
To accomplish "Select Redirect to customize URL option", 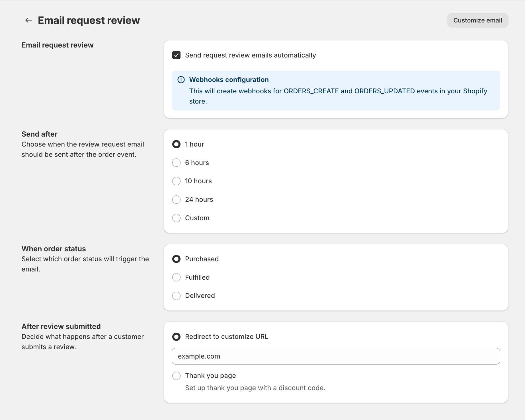I will [x=177, y=337].
